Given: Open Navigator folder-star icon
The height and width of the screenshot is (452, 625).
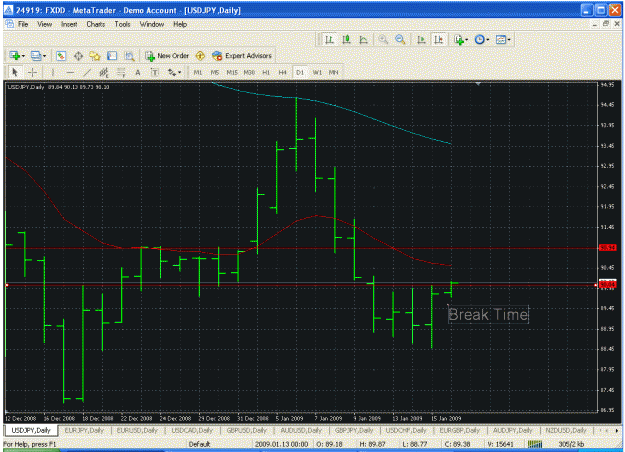Looking at the screenshot, I should click(95, 56).
